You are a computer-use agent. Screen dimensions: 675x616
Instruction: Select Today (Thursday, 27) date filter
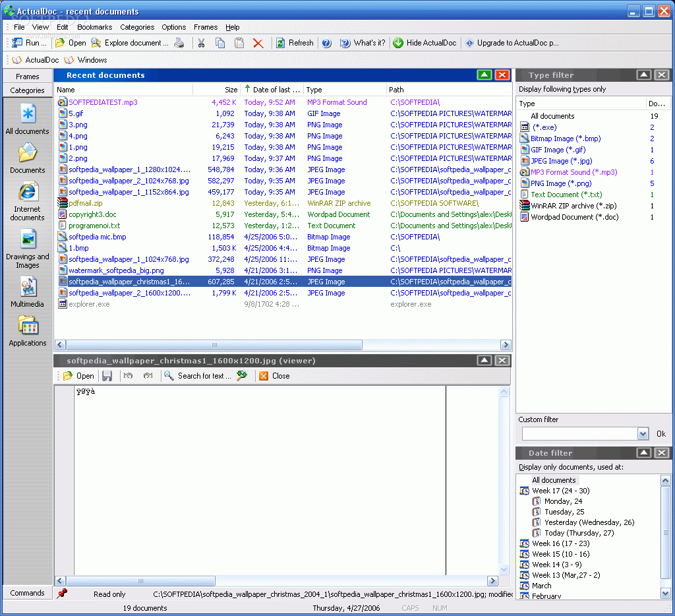[579, 533]
